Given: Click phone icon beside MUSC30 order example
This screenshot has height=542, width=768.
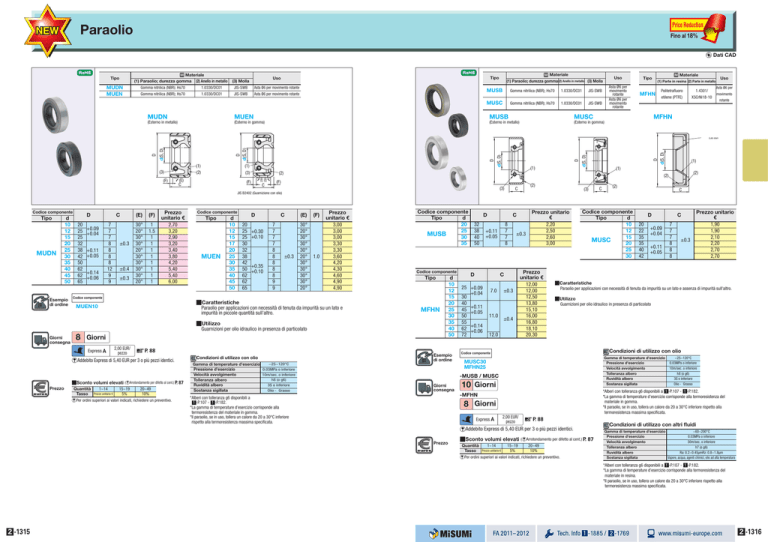Looking at the screenshot, I should pos(424,357).
